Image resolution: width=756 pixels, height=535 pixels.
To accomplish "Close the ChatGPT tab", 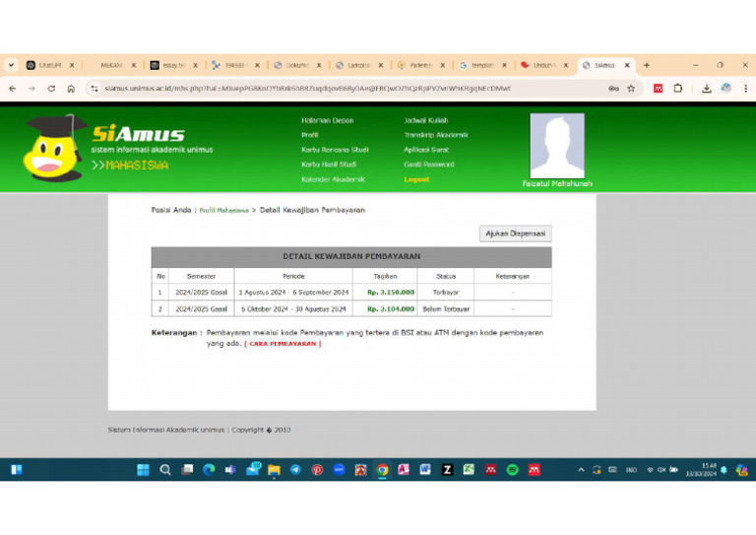I will tap(72, 65).
